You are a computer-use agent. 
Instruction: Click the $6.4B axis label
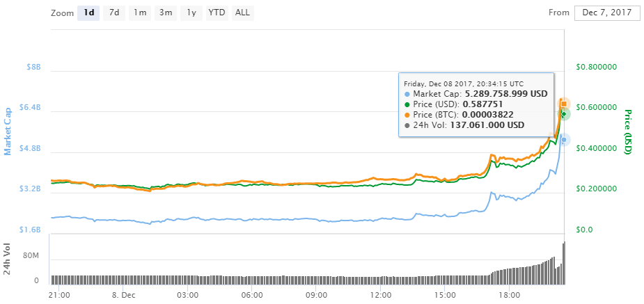pos(30,108)
